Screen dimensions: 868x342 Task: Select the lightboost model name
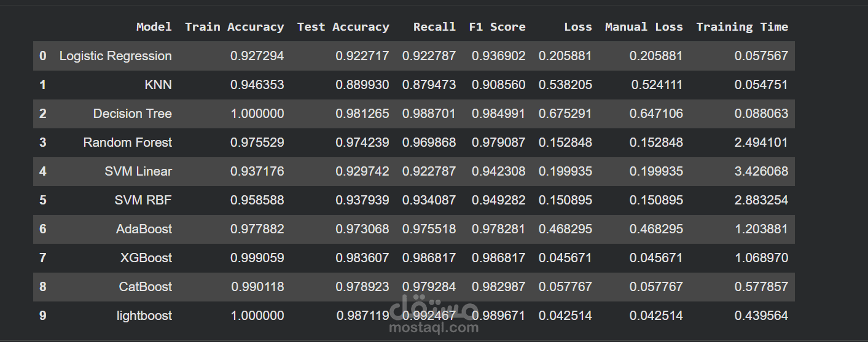pyautogui.click(x=144, y=316)
